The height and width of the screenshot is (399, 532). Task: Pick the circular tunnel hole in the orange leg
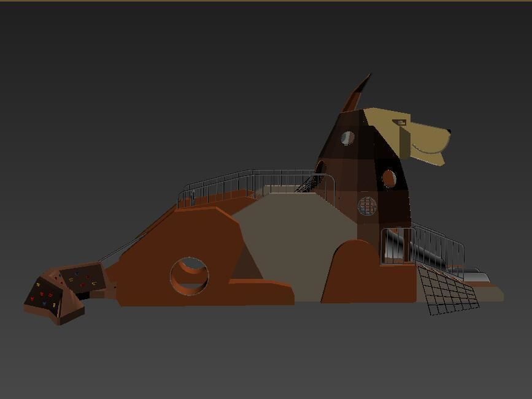(x=190, y=276)
